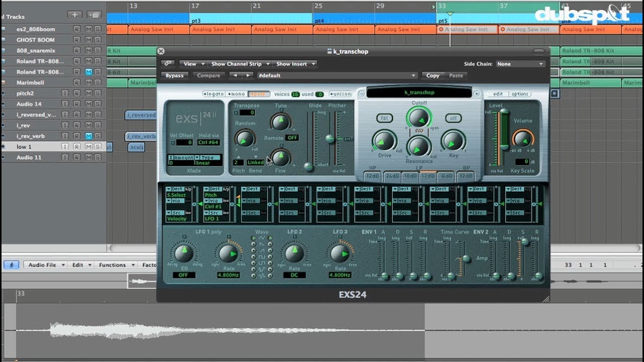Select the HP 12dB filter type

373,176
